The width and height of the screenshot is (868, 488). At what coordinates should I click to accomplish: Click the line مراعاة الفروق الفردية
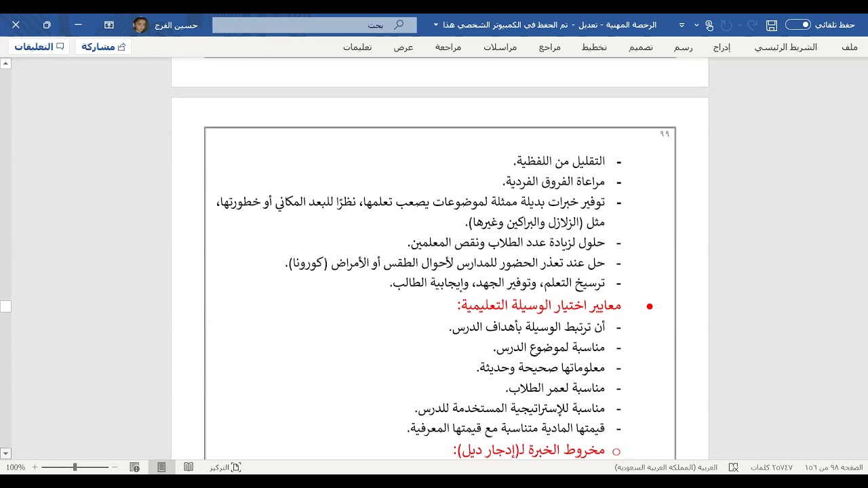(553, 182)
